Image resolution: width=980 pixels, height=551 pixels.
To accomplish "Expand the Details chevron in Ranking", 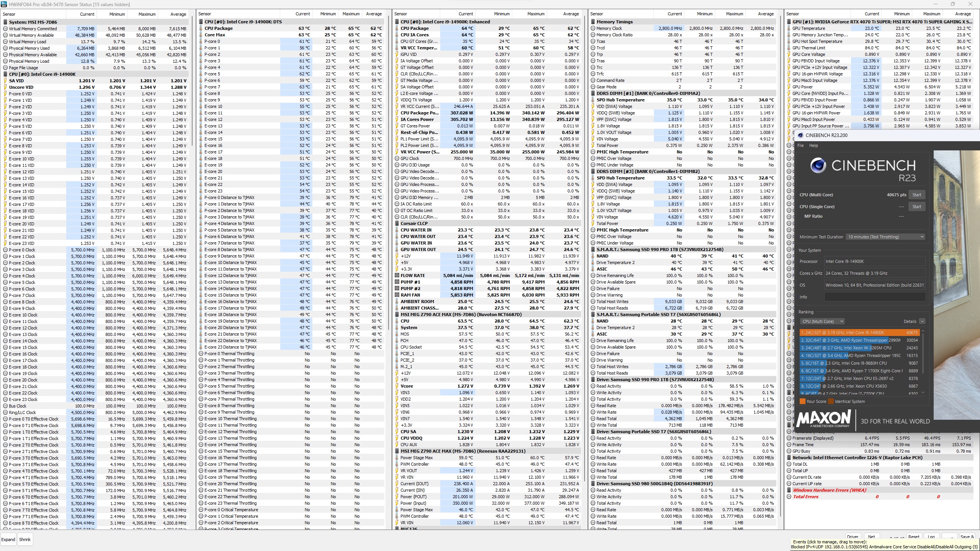I will point(922,321).
